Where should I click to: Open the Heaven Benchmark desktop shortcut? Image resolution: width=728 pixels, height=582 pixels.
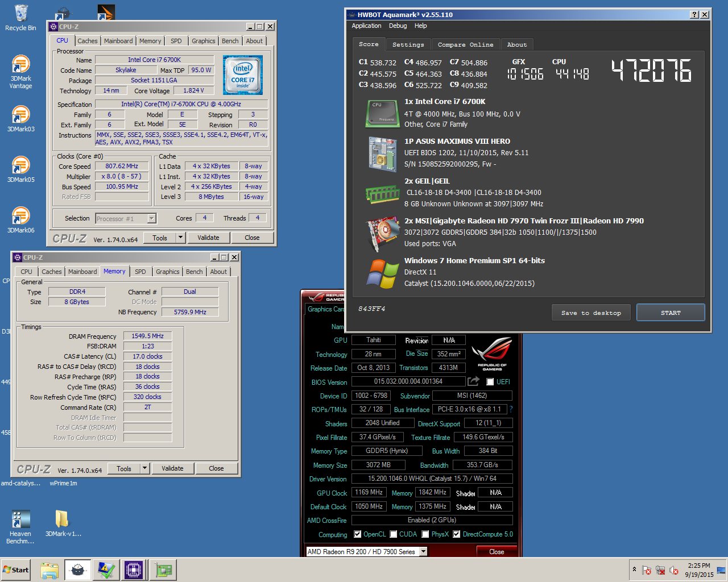(x=20, y=527)
